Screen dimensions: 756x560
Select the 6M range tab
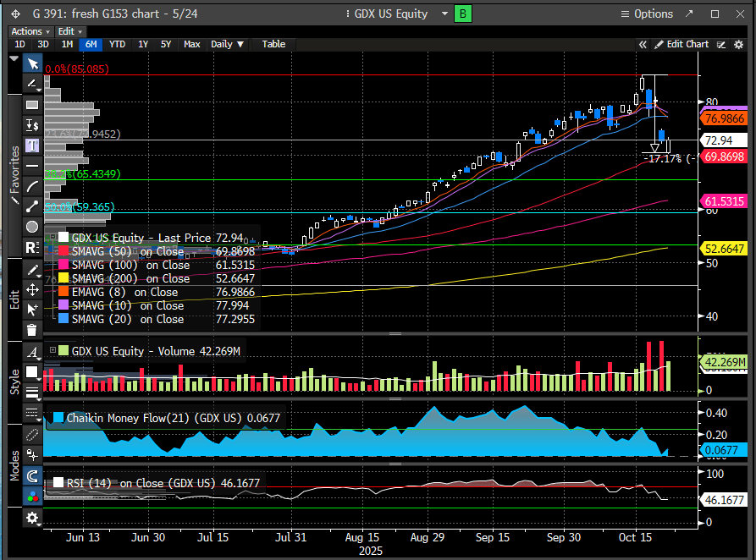point(91,44)
